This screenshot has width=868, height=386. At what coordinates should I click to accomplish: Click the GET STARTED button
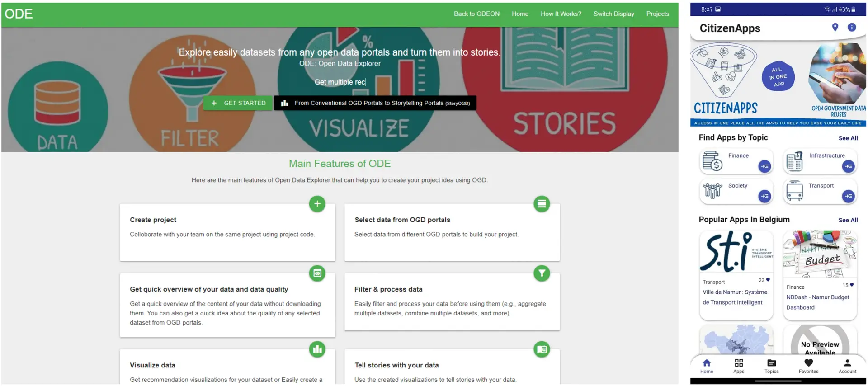[x=238, y=103]
